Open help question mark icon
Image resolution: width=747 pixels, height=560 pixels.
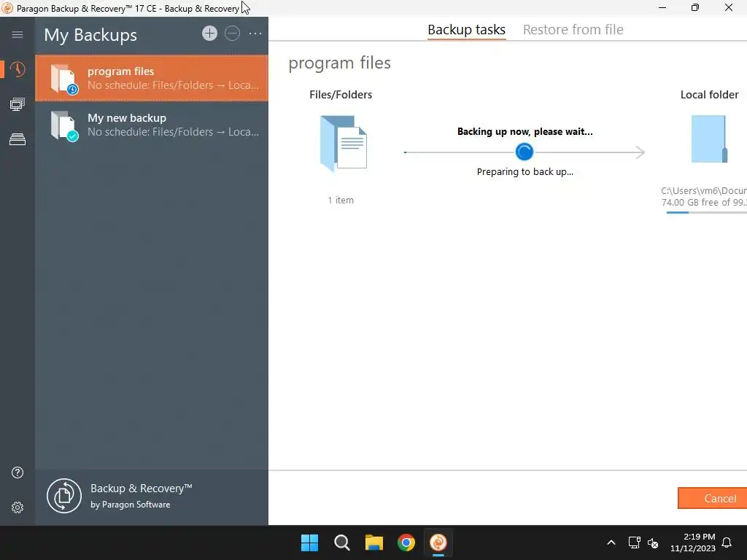pos(18,472)
